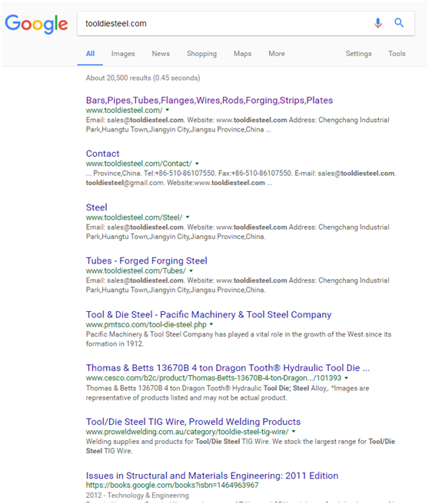Expand dropdown arrow next to www.tooldiesteel.com/
This screenshot has width=429, height=504.
click(x=168, y=110)
